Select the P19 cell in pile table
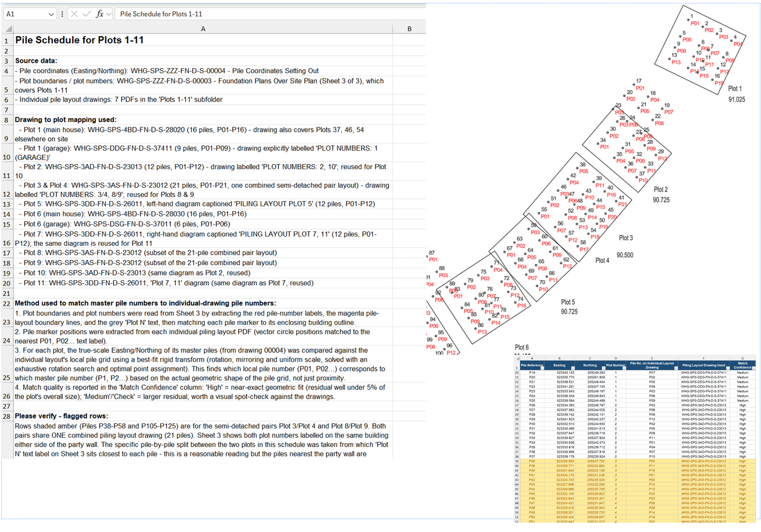The height and width of the screenshot is (532, 761). [x=532, y=373]
